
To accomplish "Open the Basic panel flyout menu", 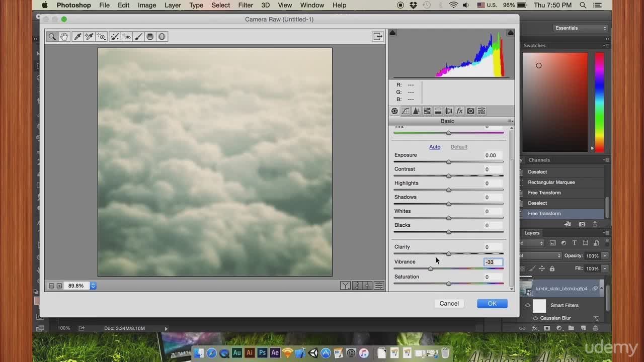I will (x=510, y=121).
